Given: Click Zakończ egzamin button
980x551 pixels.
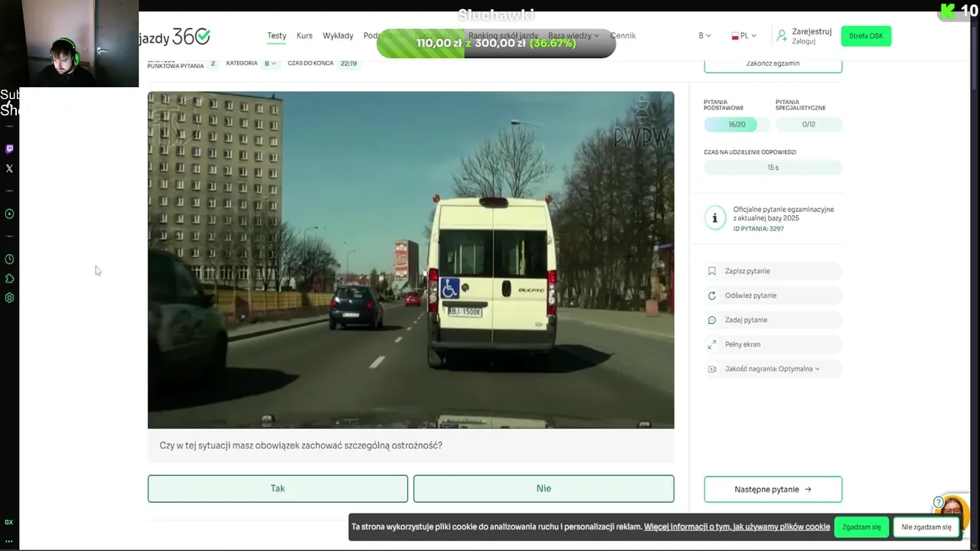Looking at the screenshot, I should pyautogui.click(x=773, y=64).
